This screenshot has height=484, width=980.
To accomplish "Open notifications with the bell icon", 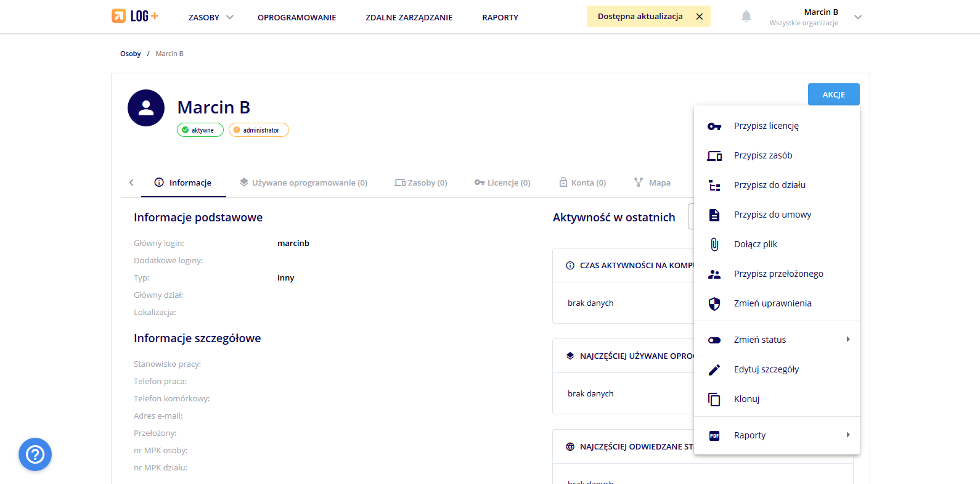I will click(746, 17).
